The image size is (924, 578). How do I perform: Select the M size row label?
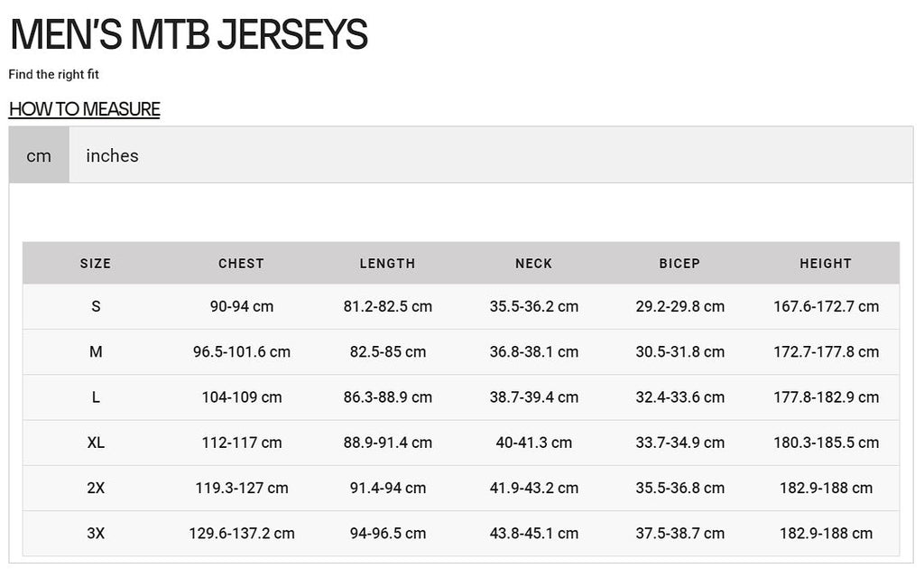96,352
